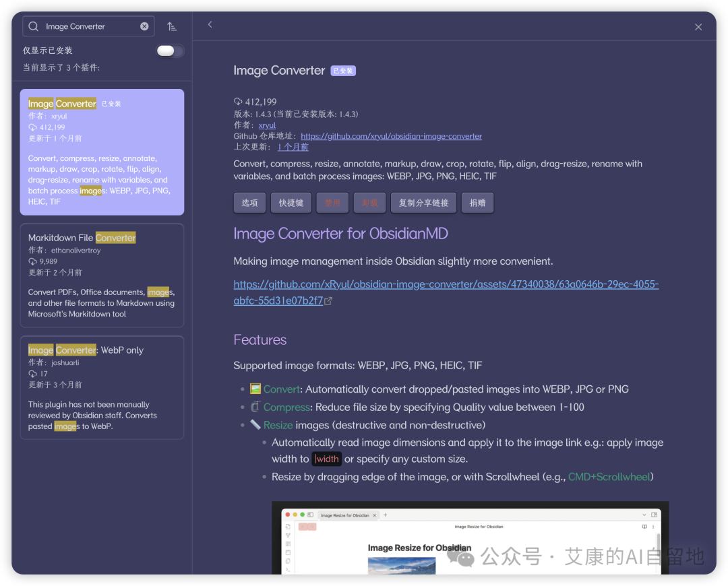Copy share link with 复制分享链接
The image size is (728, 586).
tap(423, 203)
